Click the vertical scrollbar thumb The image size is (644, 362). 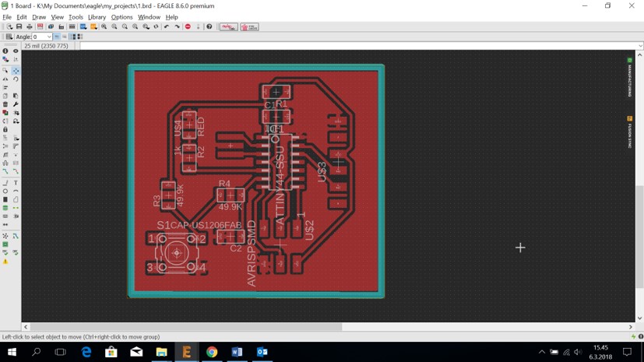(640, 237)
